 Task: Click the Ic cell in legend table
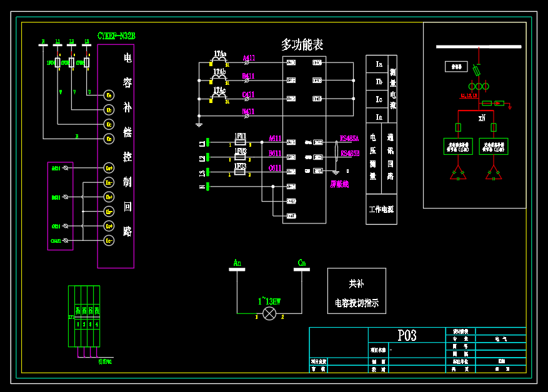point(377,99)
